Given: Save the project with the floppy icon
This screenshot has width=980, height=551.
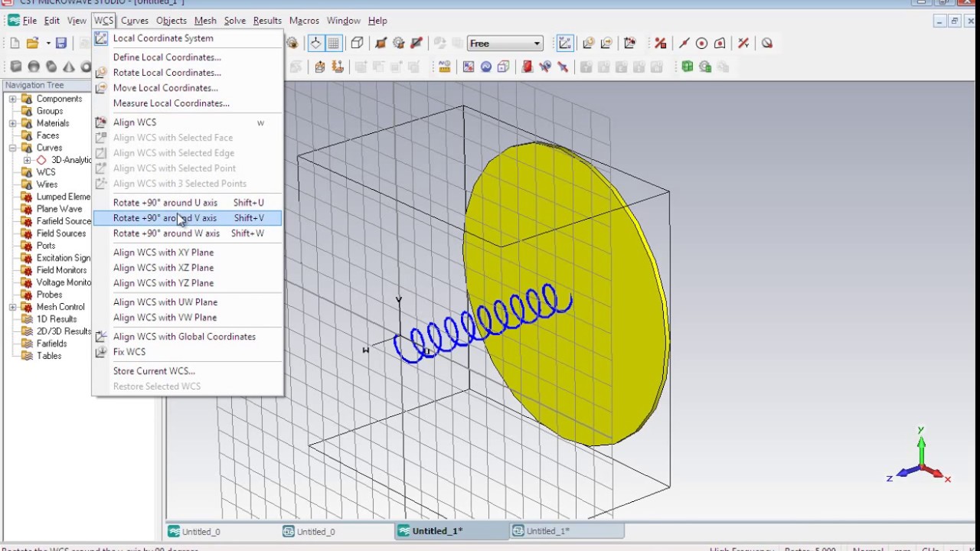Looking at the screenshot, I should click(x=61, y=44).
